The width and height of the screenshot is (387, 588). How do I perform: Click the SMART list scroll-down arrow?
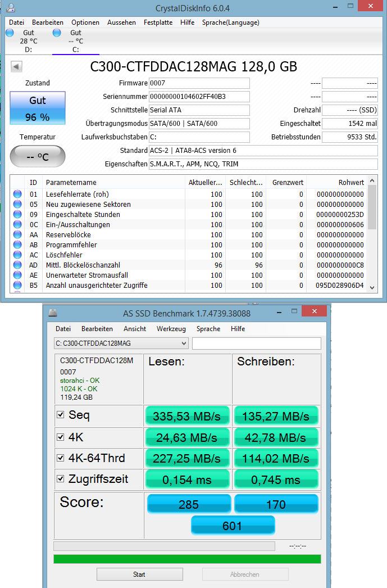point(372,288)
